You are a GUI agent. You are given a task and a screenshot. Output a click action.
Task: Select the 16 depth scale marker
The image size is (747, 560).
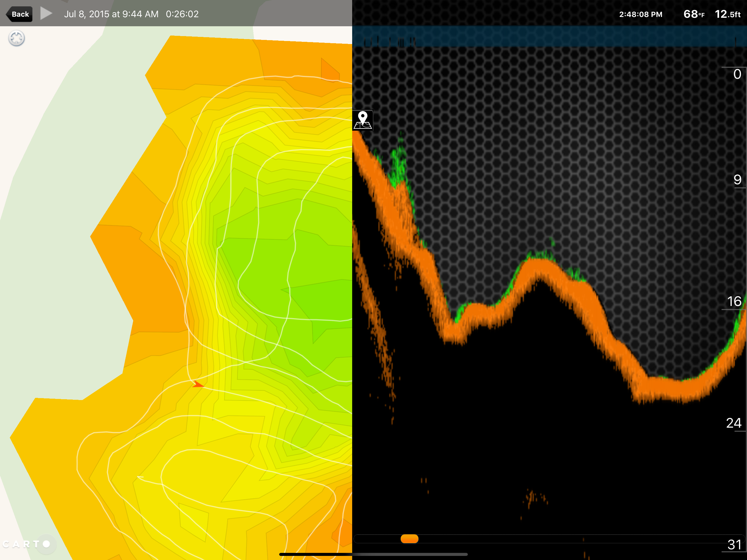734,301
